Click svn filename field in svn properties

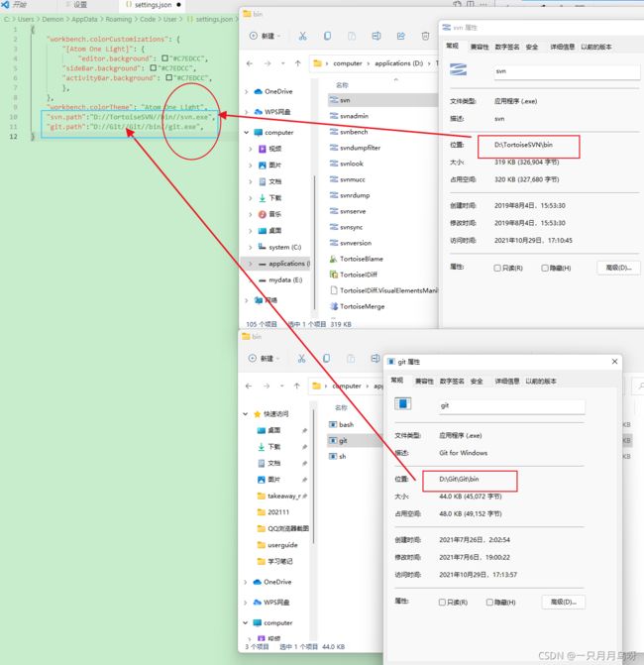[567, 71]
